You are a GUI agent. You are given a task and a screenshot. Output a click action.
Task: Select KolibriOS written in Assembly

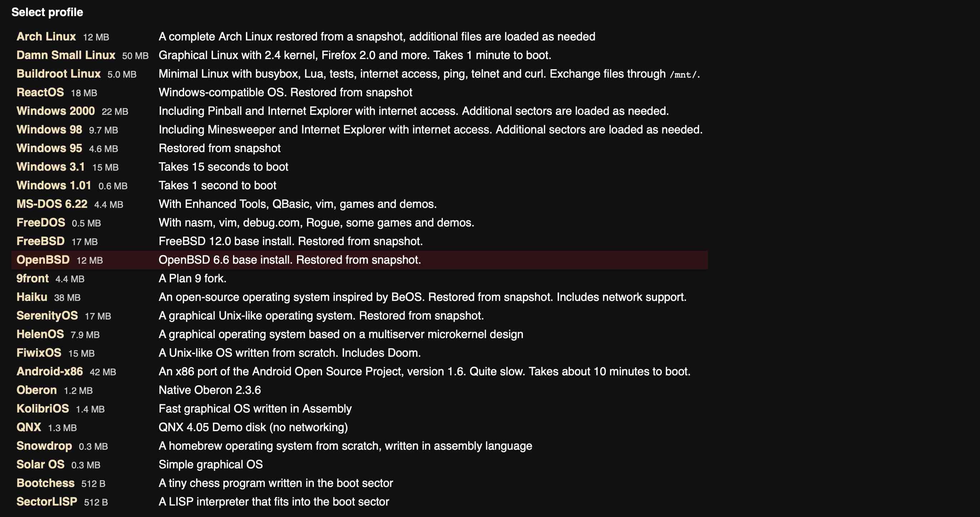(43, 409)
